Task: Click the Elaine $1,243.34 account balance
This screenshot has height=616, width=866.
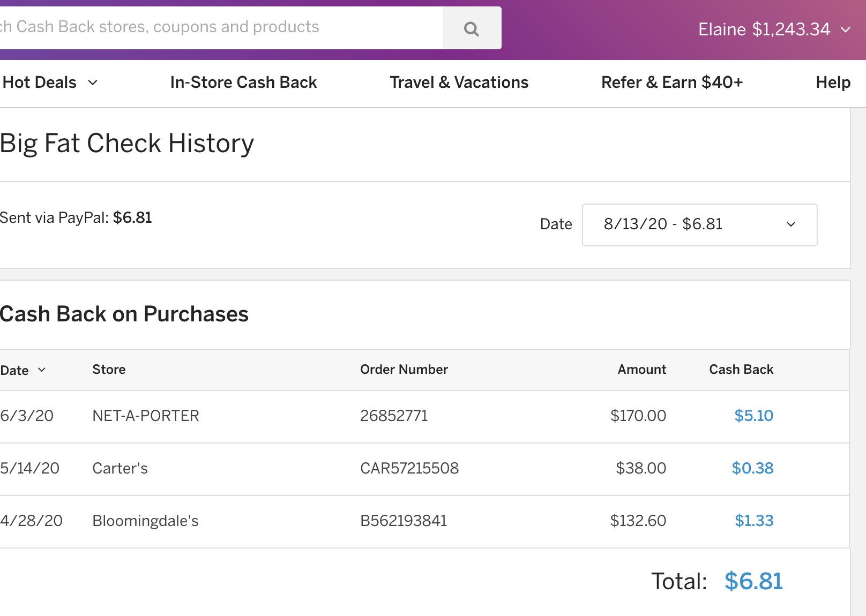Action: pos(764,29)
